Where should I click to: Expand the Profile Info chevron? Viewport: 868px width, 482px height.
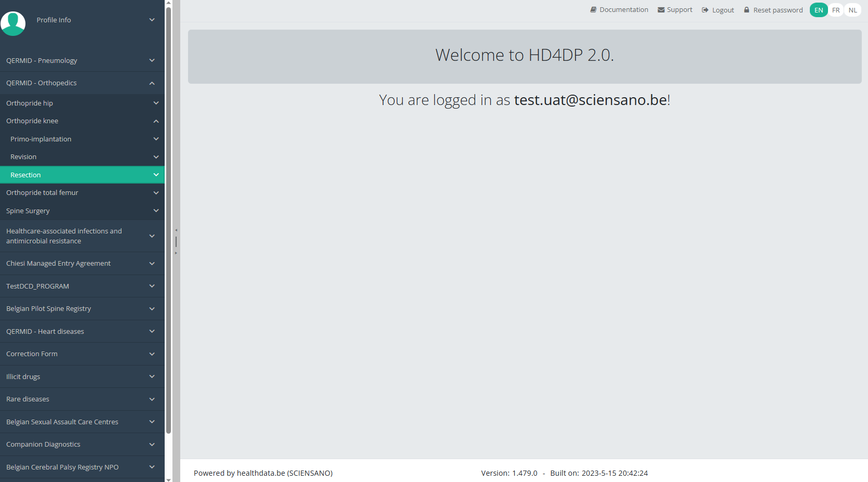coord(152,20)
